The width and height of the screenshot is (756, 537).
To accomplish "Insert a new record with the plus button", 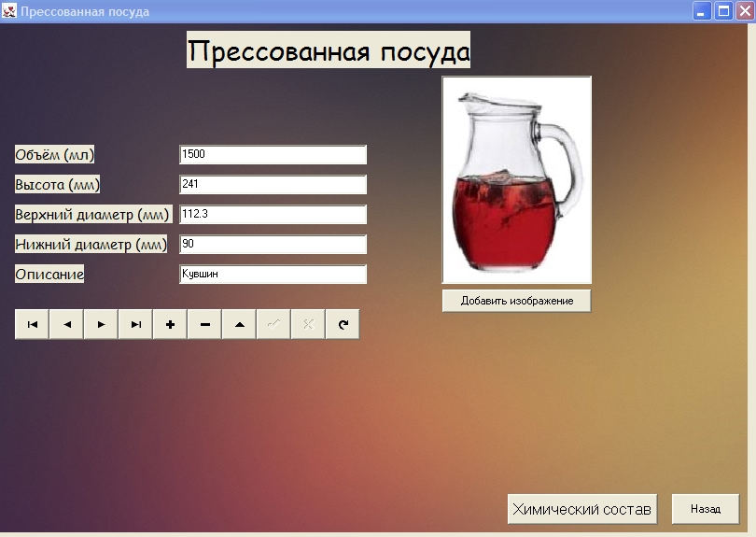I will [x=170, y=324].
